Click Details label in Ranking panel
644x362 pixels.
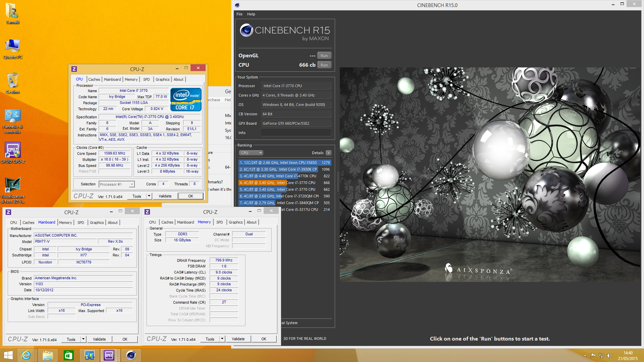318,153
